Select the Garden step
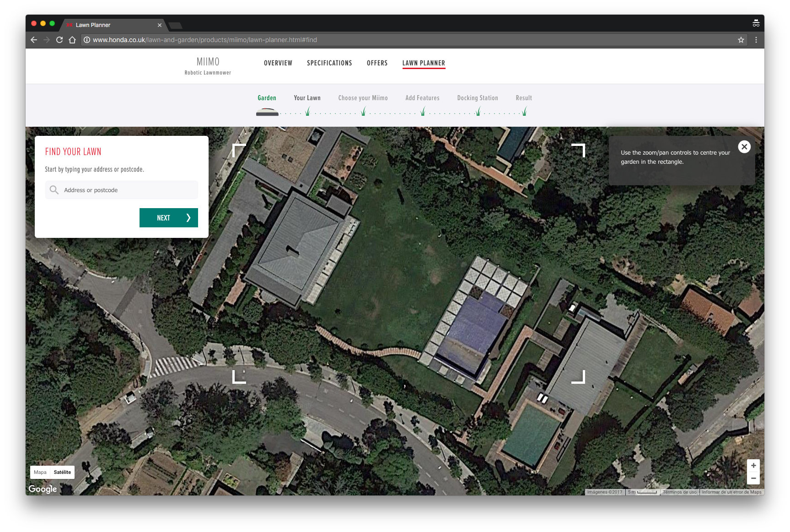 pos(267,98)
